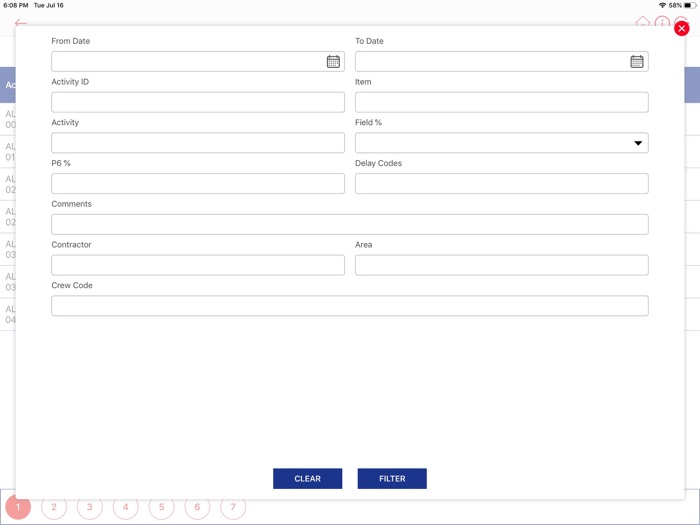Focus the Activity ID text box
The image size is (700, 525).
click(198, 102)
